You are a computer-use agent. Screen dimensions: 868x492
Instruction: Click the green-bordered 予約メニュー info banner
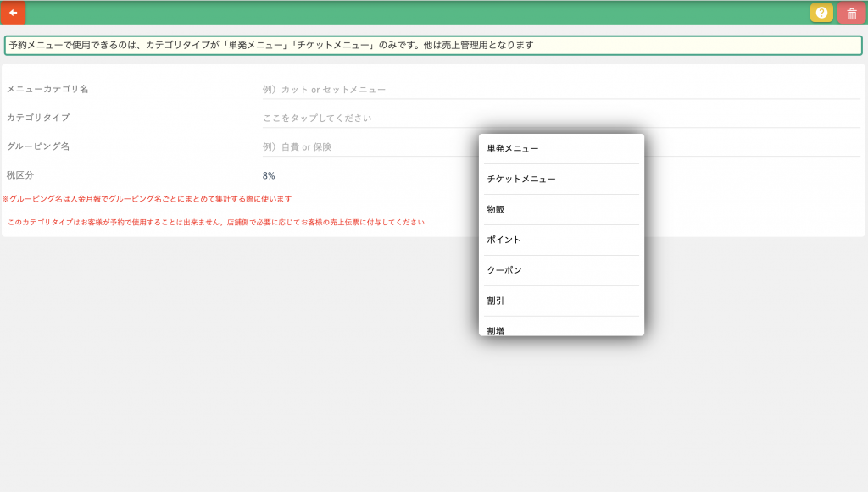point(433,45)
